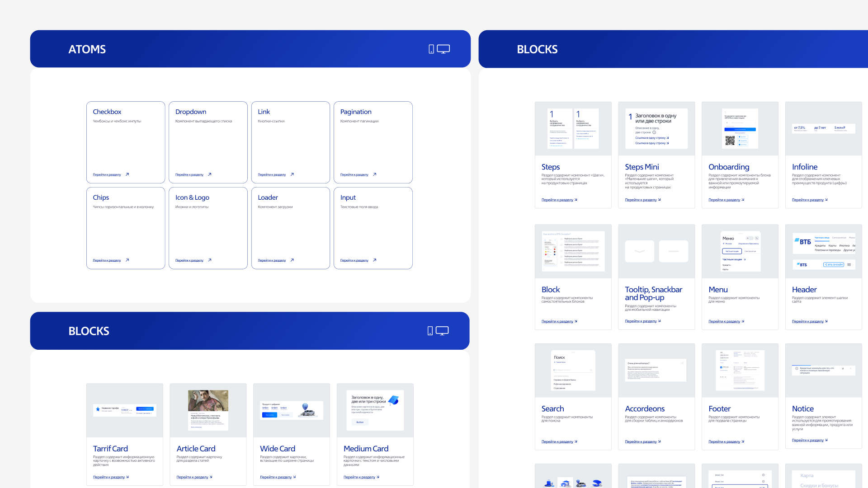Click the arrow icon beside Checkbox card link
This screenshot has width=868, height=488.
click(127, 174)
